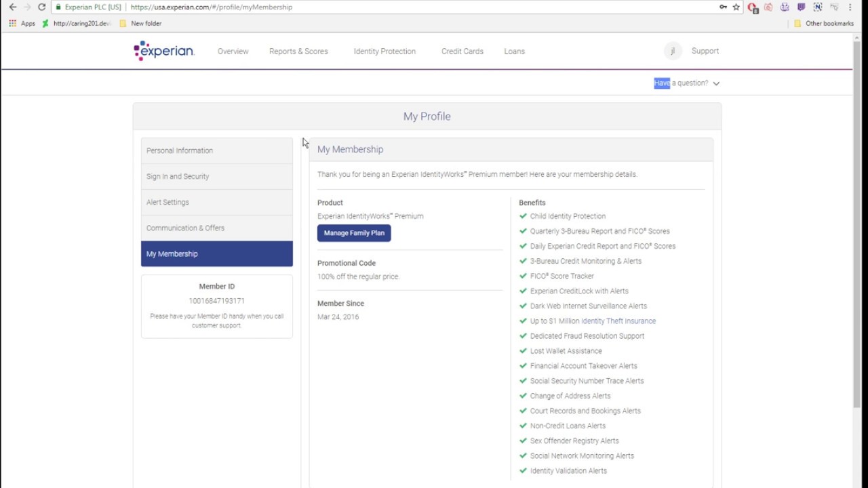
Task: Open the Support link
Action: [705, 51]
